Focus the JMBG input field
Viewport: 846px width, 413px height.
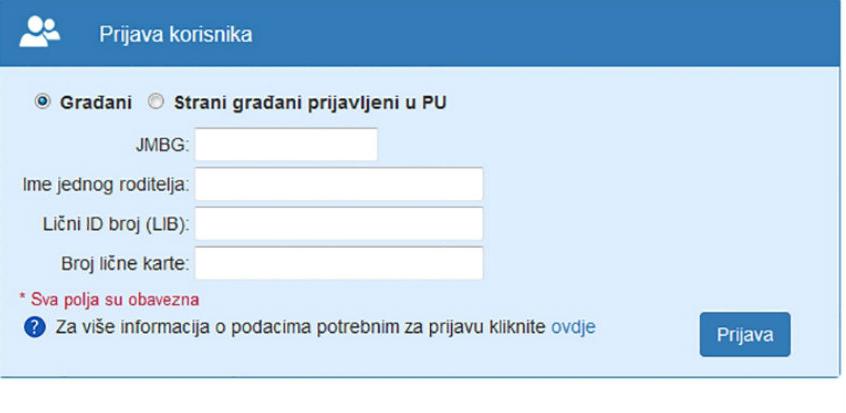click(286, 145)
